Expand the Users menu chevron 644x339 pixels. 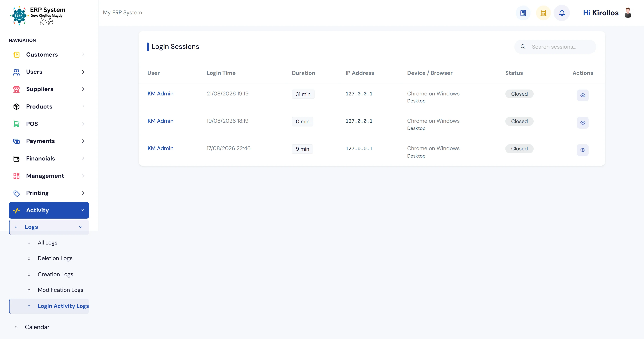[83, 72]
